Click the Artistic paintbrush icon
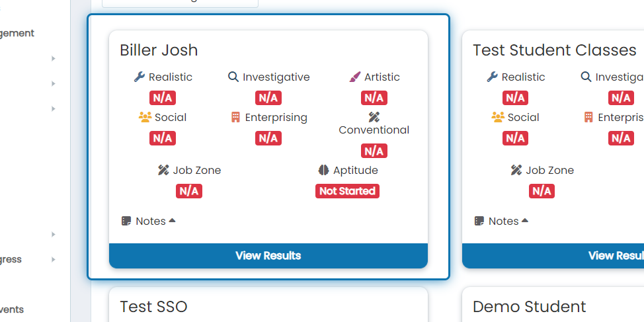 tap(355, 77)
